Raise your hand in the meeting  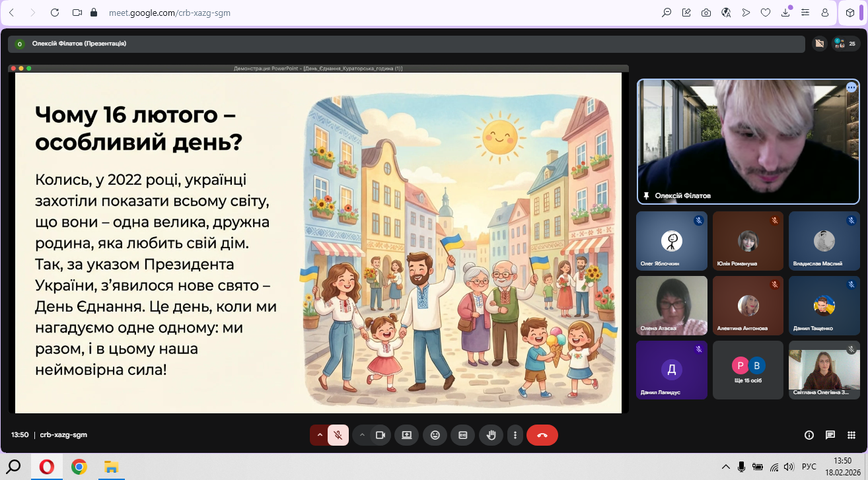click(491, 435)
